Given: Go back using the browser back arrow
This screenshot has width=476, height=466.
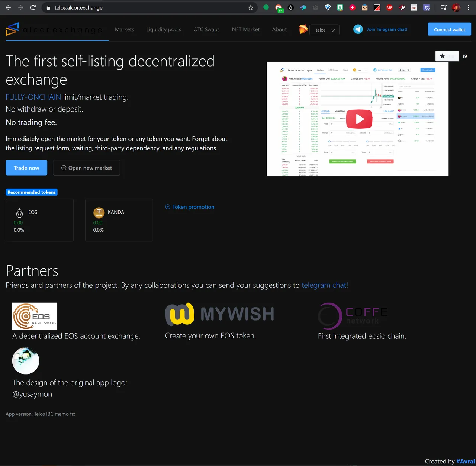Looking at the screenshot, I should [x=8, y=7].
